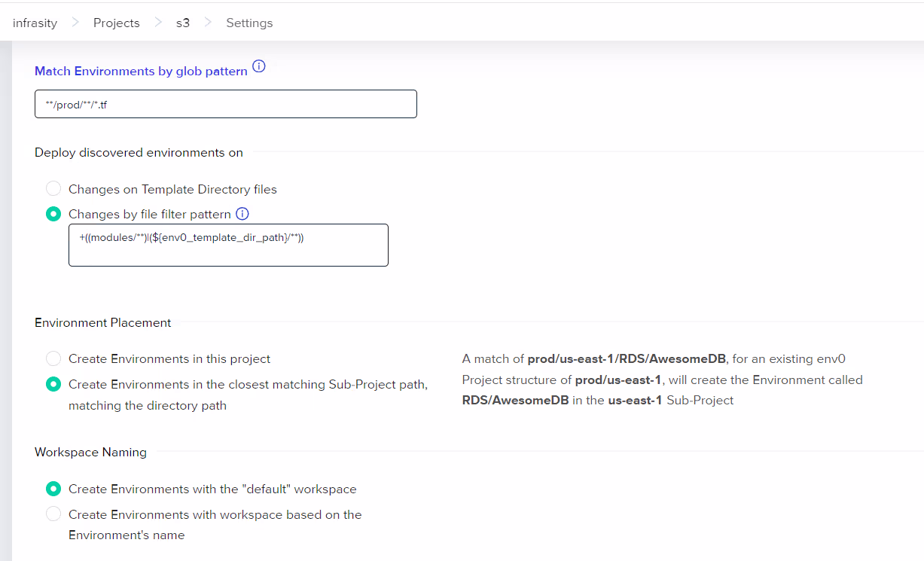This screenshot has height=561, width=924.
Task: Click Deploy discovered environments on label
Action: point(139,152)
